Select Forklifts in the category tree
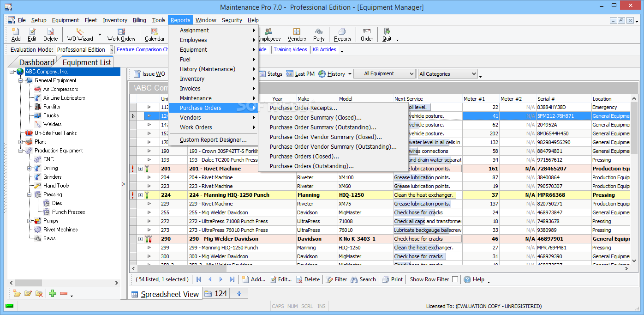The image size is (644, 315). point(52,107)
